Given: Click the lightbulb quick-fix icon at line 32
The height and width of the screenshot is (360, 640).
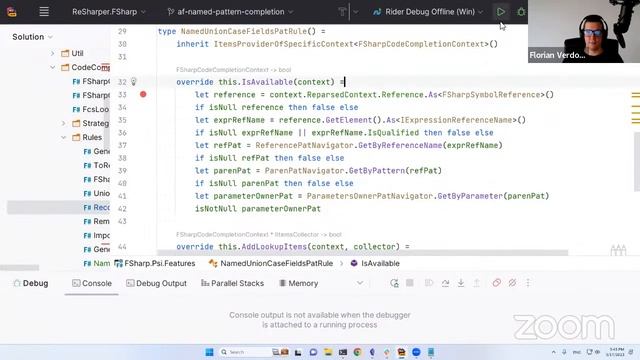Looking at the screenshot, I should coord(133,82).
